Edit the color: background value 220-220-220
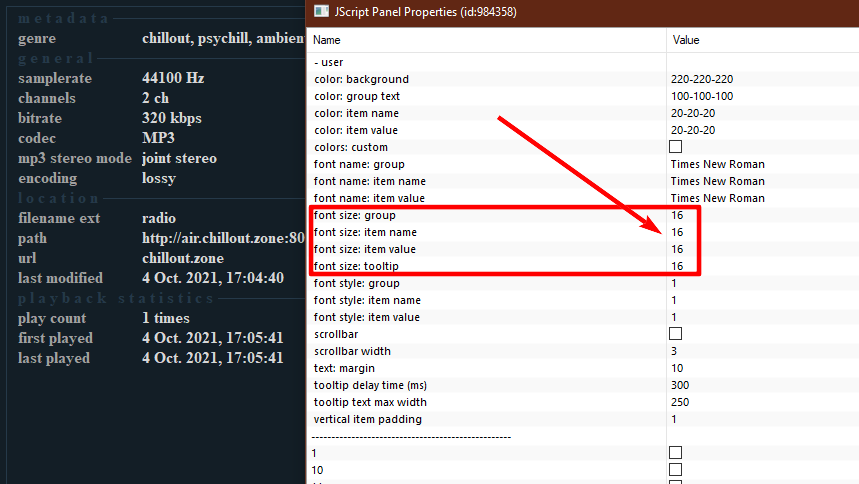859x484 pixels. 702,79
